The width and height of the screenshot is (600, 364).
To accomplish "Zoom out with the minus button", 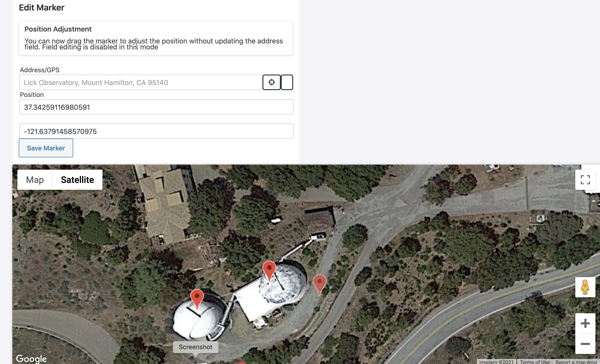I will point(585,344).
